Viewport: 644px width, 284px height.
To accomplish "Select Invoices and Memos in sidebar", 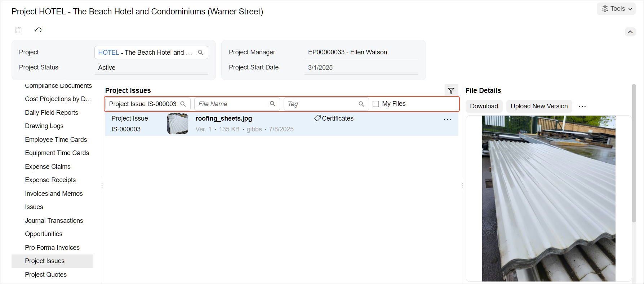I will 54,194.
